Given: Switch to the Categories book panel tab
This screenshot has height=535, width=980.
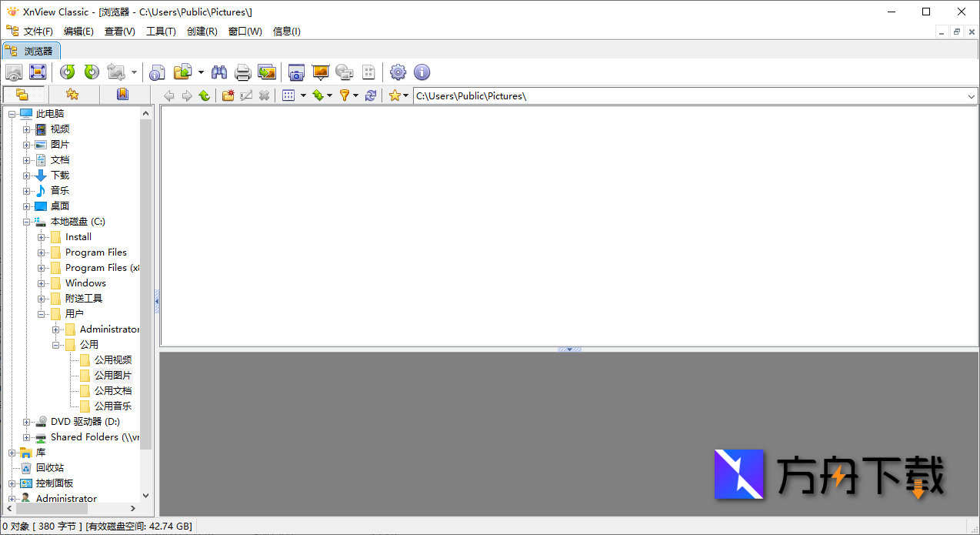Looking at the screenshot, I should click(124, 94).
